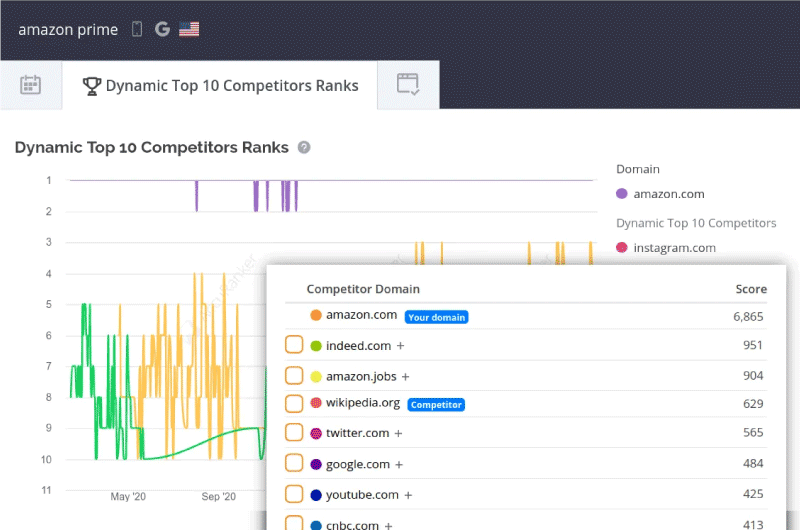Viewport: 800px width, 530px height.
Task: Click the mobile device icon in header
Action: point(137,29)
